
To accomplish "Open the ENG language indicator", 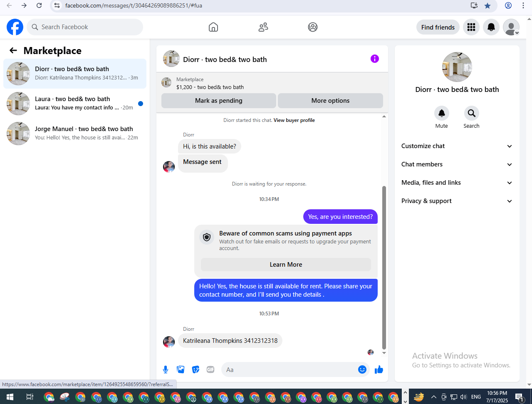I will pyautogui.click(x=476, y=397).
